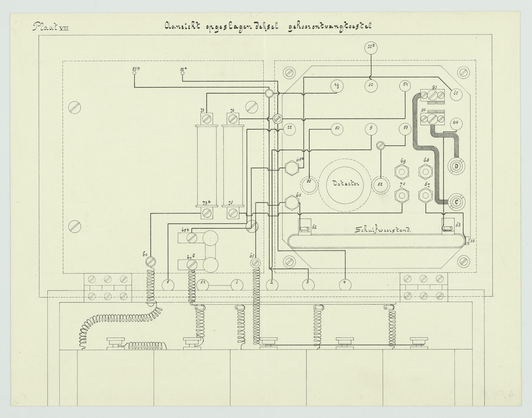
Task: Click dashed circle labeled 52
Action: [380, 185]
